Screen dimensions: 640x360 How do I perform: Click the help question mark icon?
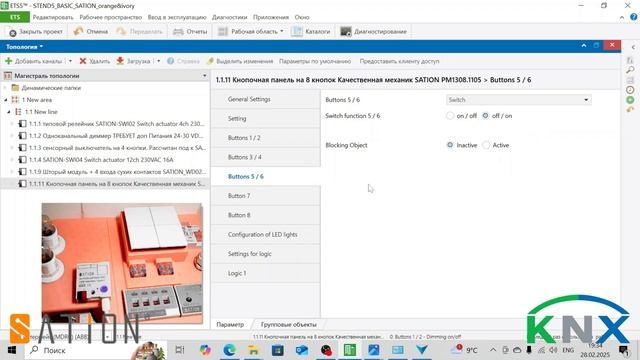pos(633,17)
